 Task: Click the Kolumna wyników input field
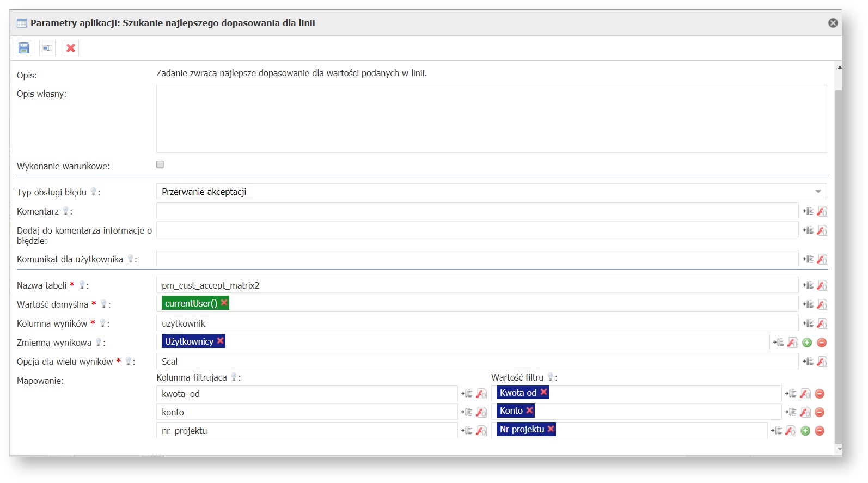[477, 323]
